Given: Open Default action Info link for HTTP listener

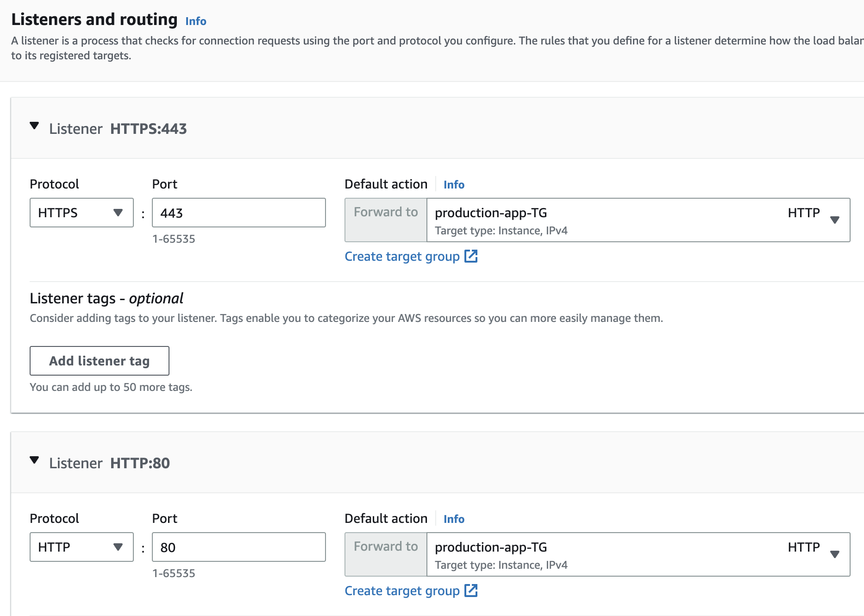Looking at the screenshot, I should [454, 519].
